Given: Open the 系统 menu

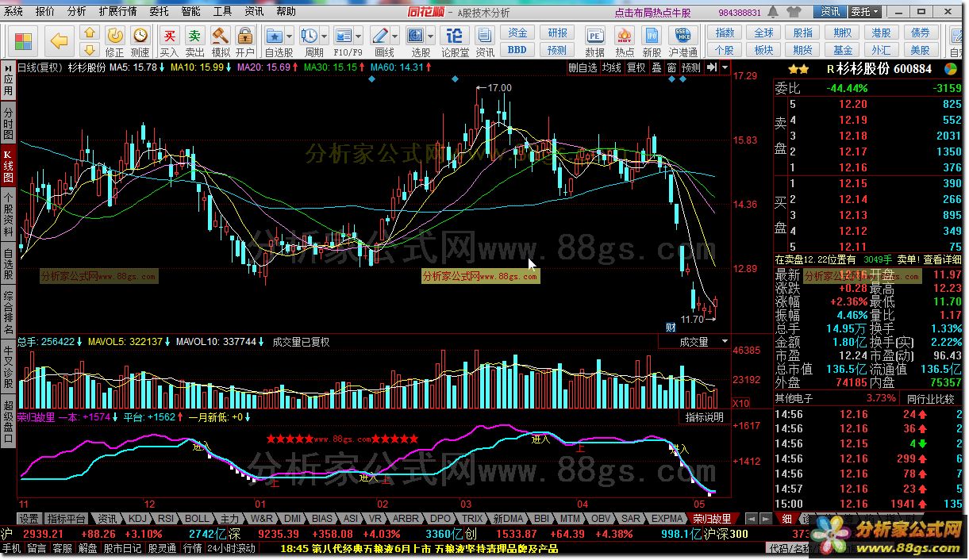Looking at the screenshot, I should coord(13,12).
